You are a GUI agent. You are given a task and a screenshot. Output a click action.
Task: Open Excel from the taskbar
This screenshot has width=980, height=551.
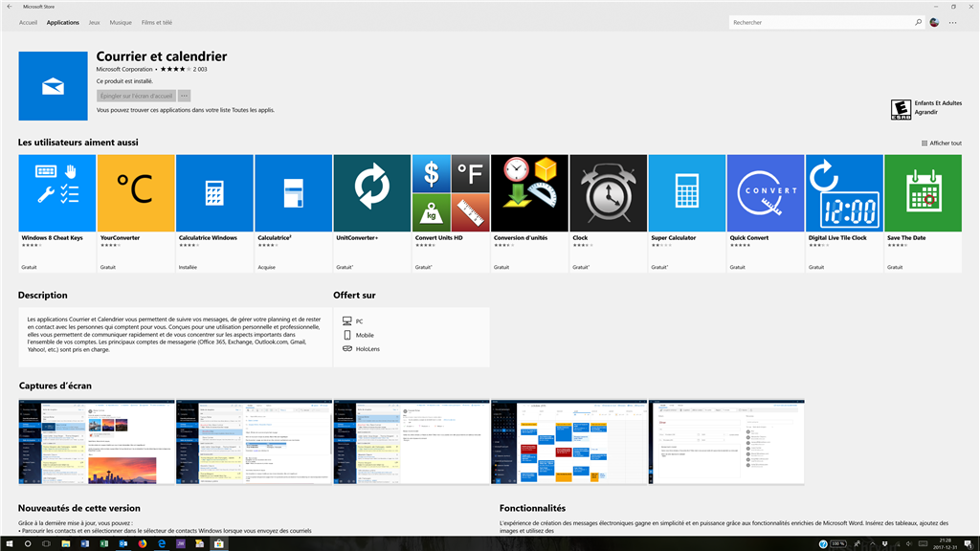104,543
